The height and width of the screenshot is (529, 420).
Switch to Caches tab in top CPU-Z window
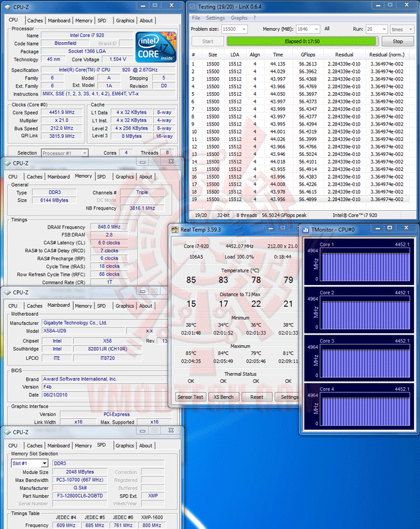pos(35,20)
